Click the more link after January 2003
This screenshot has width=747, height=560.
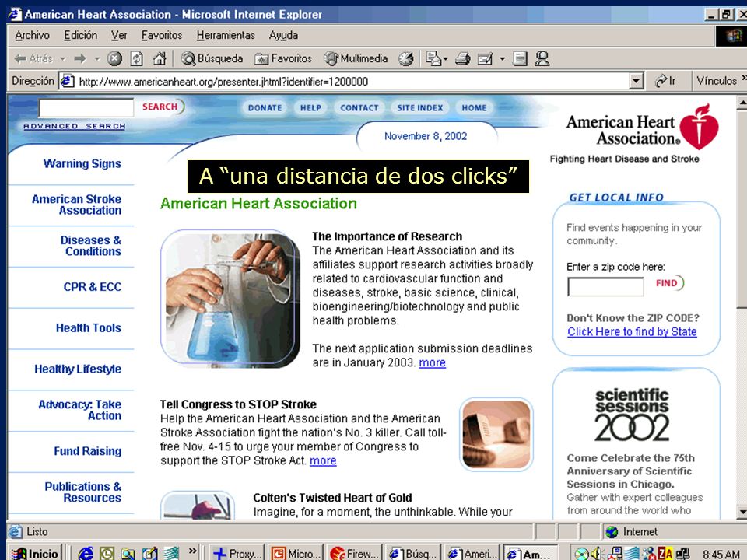[x=432, y=362]
